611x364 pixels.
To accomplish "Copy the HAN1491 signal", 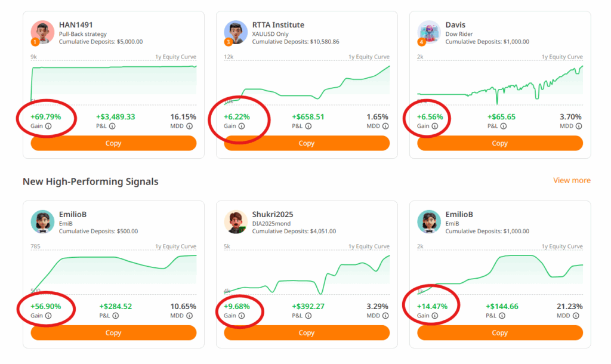I will point(113,143).
